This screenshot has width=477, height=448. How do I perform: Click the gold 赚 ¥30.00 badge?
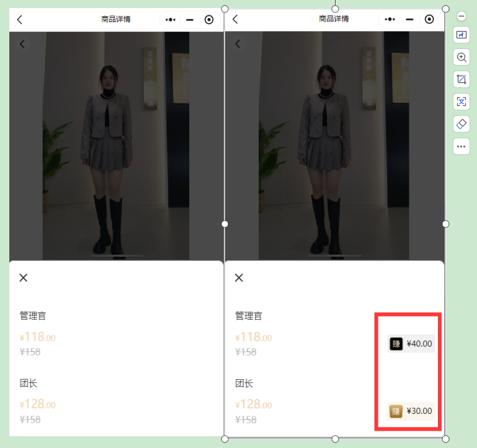411,411
